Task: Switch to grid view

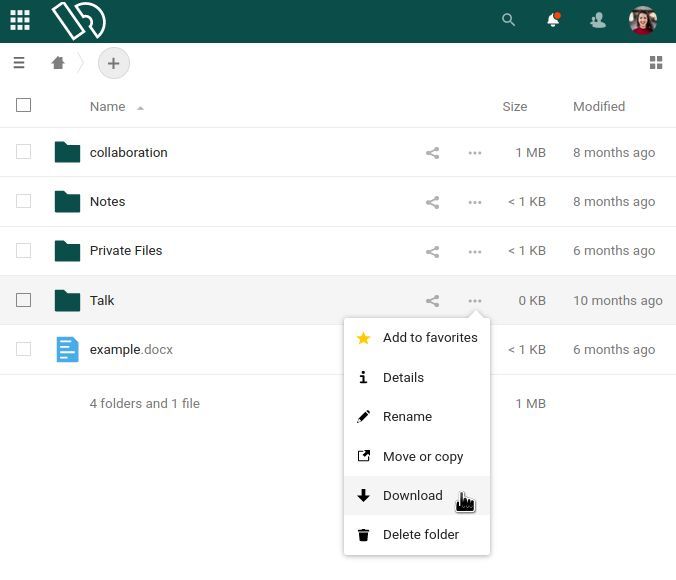Action: coord(656,63)
